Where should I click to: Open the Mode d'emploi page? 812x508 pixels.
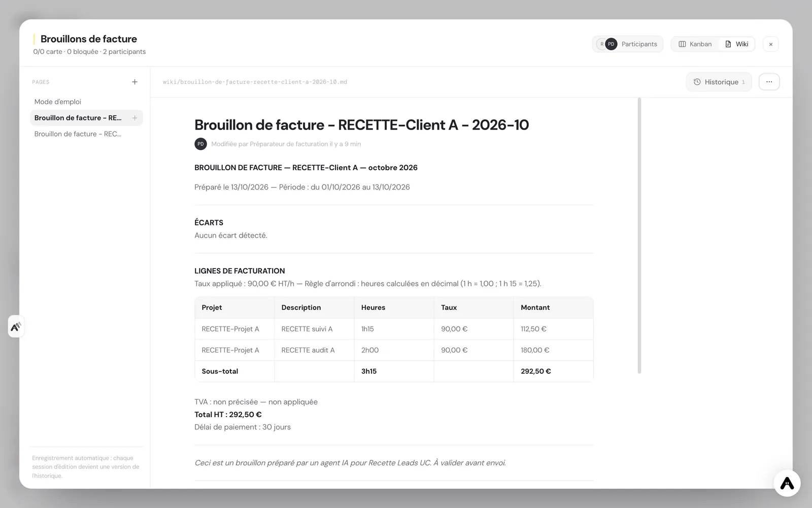point(86,102)
